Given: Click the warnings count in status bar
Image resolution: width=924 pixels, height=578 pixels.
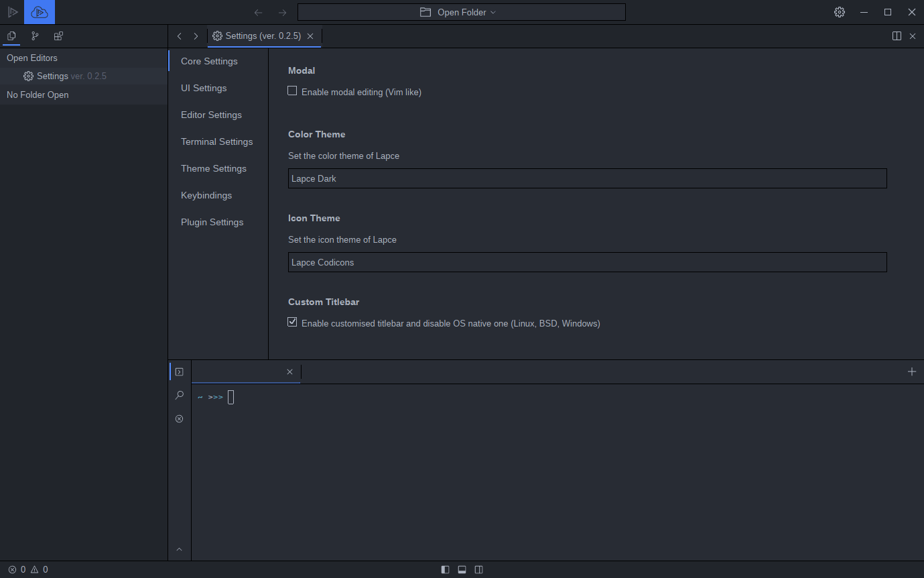Looking at the screenshot, I should [x=40, y=569].
